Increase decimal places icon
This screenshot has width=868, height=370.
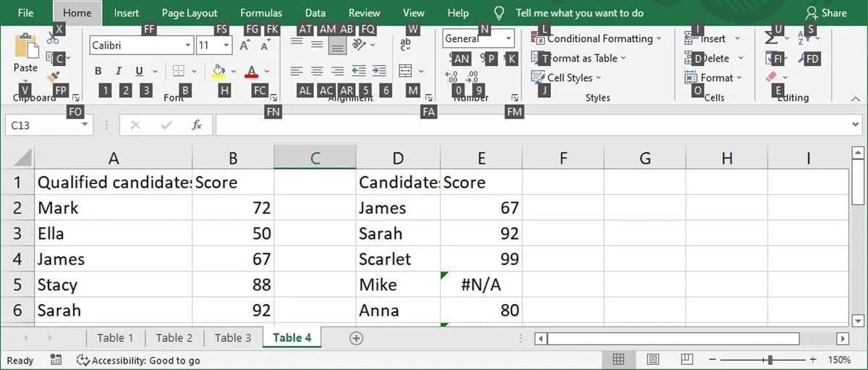tap(452, 76)
